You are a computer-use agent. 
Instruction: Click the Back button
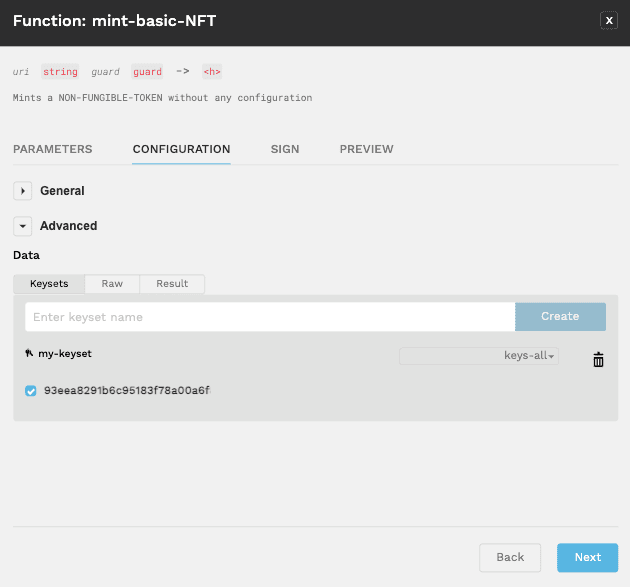click(x=510, y=557)
